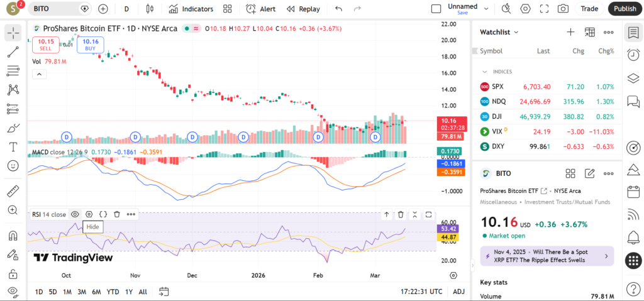Viewport: 644px width, 301px height.
Task: Collapse the INDICES section in watchlist
Action: 484,72
